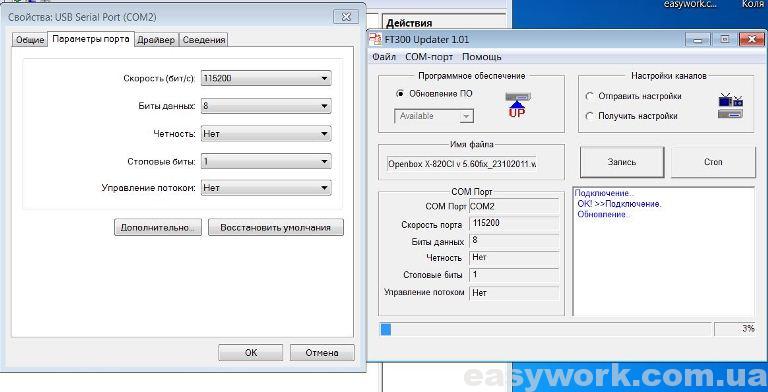Click Отмена in the port properties dialog
Image resolution: width=768 pixels, height=392 pixels.
pyautogui.click(x=322, y=352)
